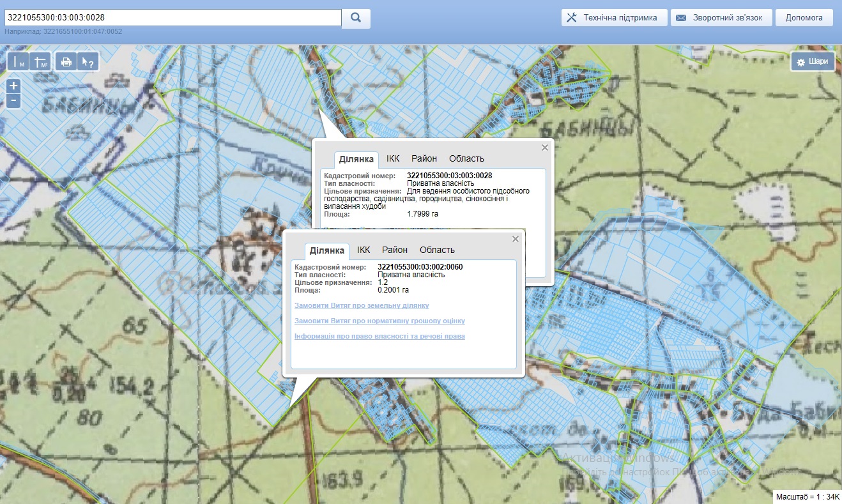Viewport: 842px width, 504px height.
Task: Open Район tab in back popup
Action: pyautogui.click(x=424, y=158)
